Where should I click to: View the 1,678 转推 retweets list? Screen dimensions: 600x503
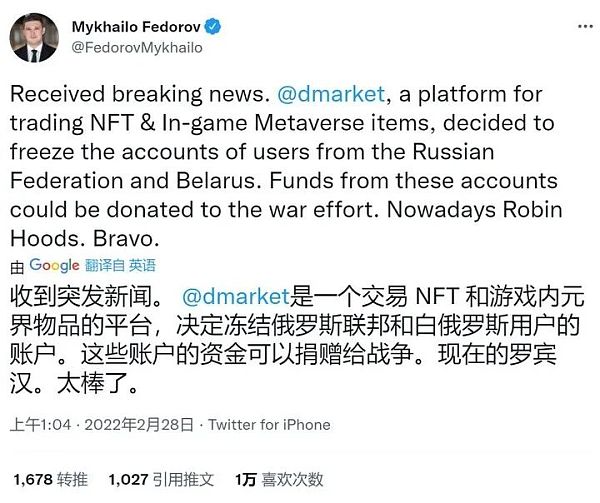[x=49, y=481]
